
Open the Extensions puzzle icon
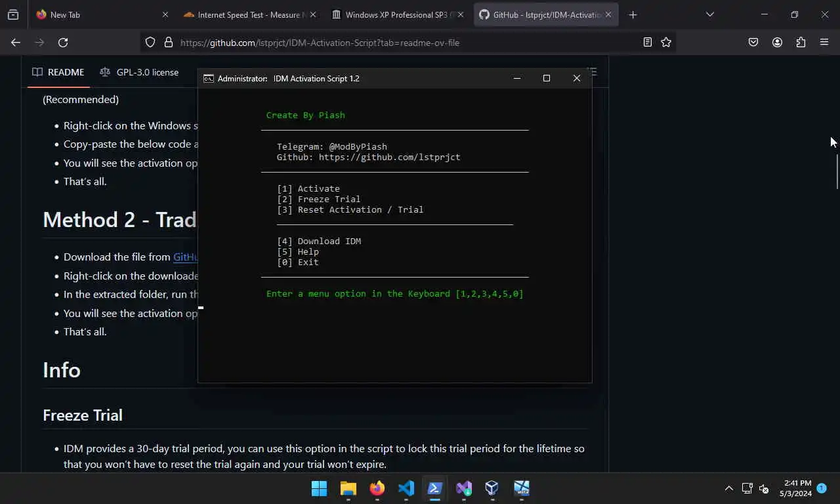click(801, 42)
